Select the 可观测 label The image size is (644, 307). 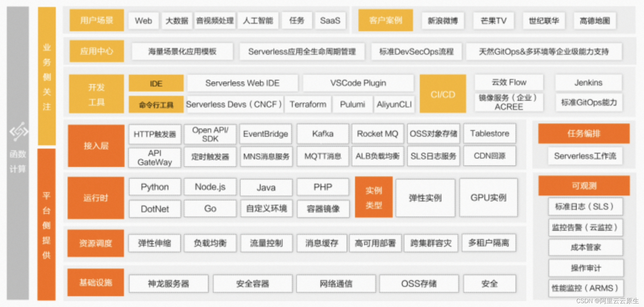pos(584,186)
